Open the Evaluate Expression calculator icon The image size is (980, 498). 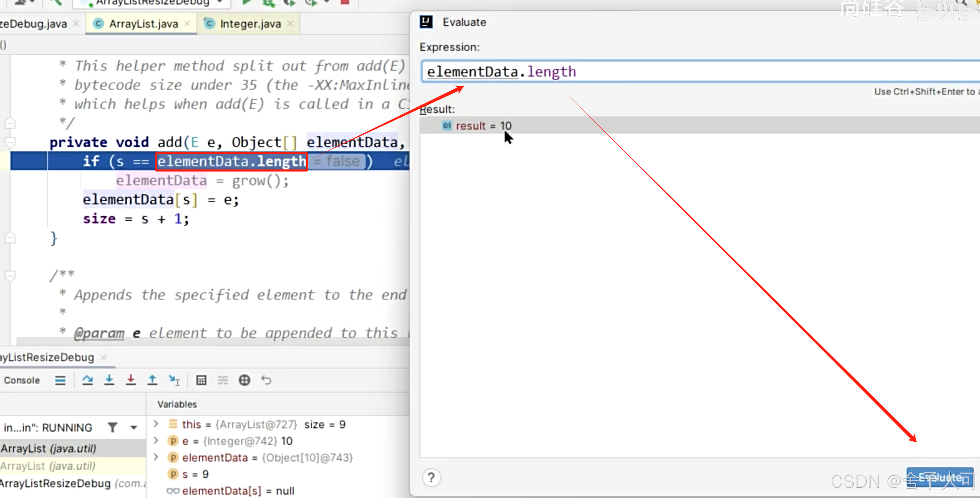tap(201, 380)
